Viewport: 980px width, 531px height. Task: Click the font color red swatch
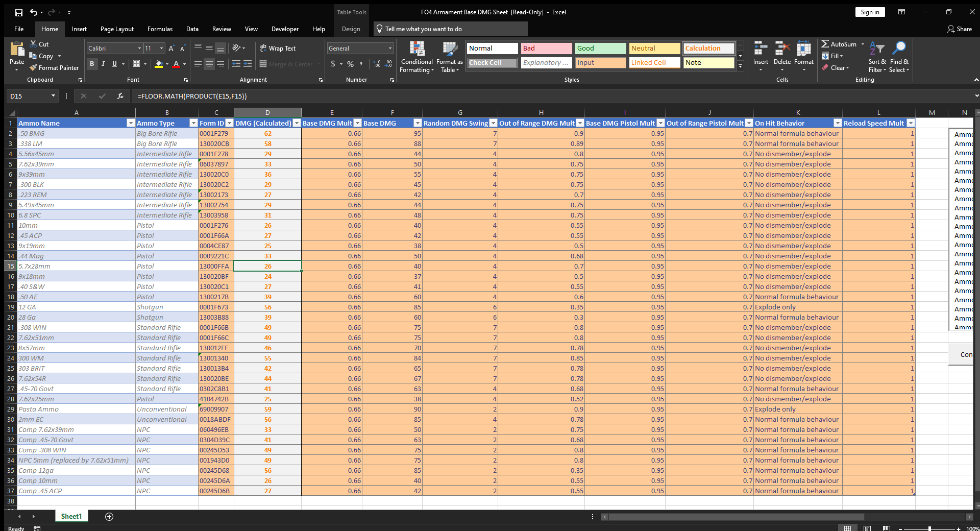(176, 64)
